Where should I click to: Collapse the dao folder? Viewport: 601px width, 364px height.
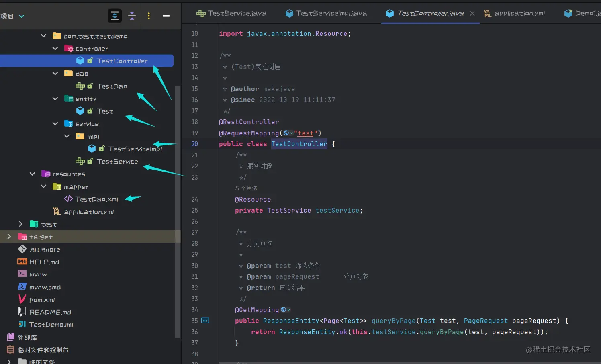pos(55,74)
